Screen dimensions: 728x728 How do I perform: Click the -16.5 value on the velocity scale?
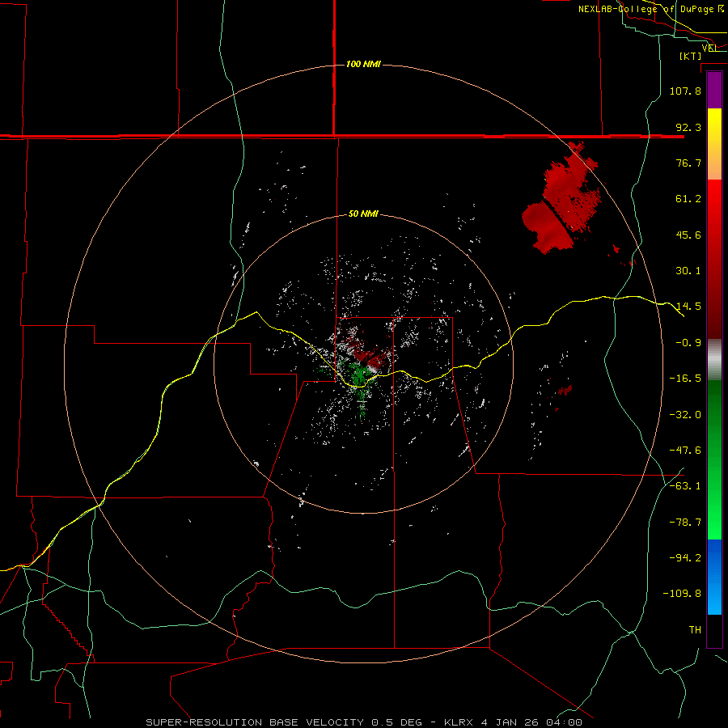[x=685, y=379]
